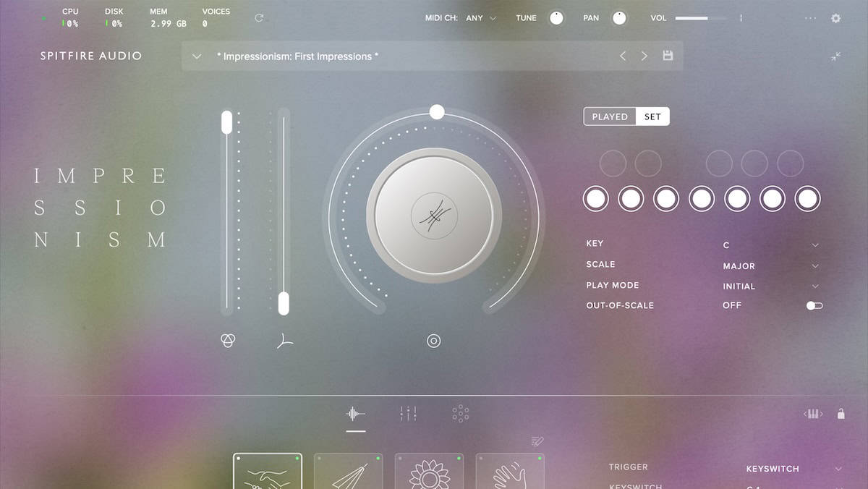Open the Play Mode dropdown showing Initial

[x=770, y=286]
